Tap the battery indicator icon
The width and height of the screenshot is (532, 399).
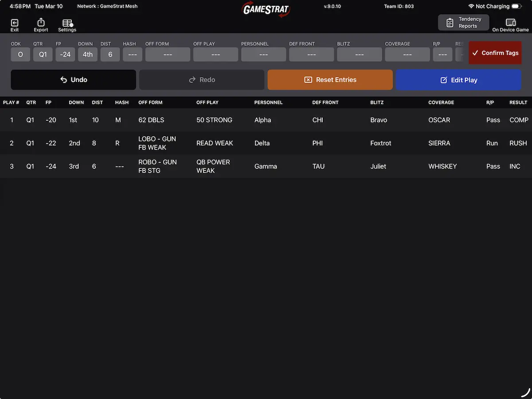[x=516, y=7]
